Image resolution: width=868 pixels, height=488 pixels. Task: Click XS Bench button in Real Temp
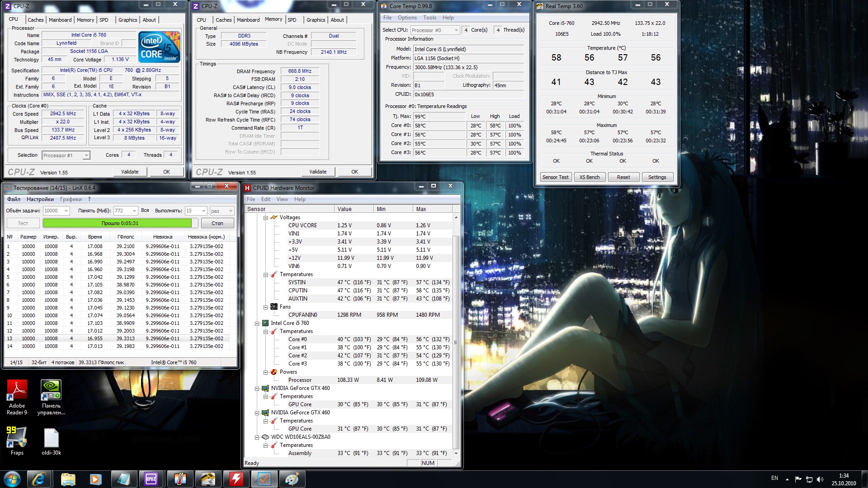click(x=590, y=177)
